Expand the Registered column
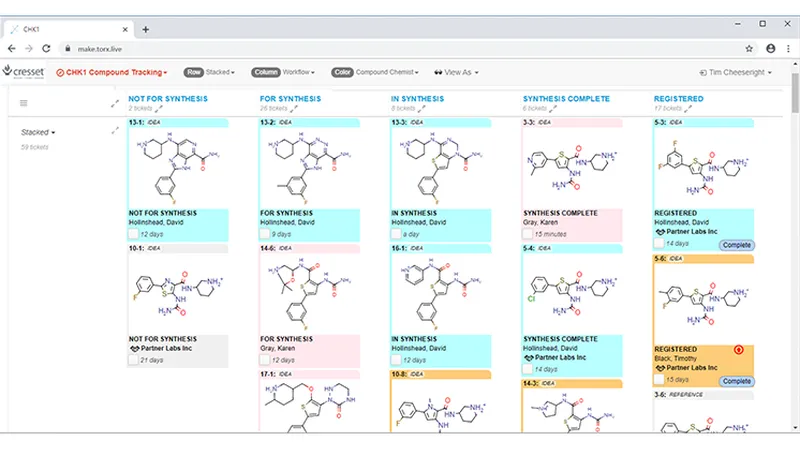 click(688, 108)
